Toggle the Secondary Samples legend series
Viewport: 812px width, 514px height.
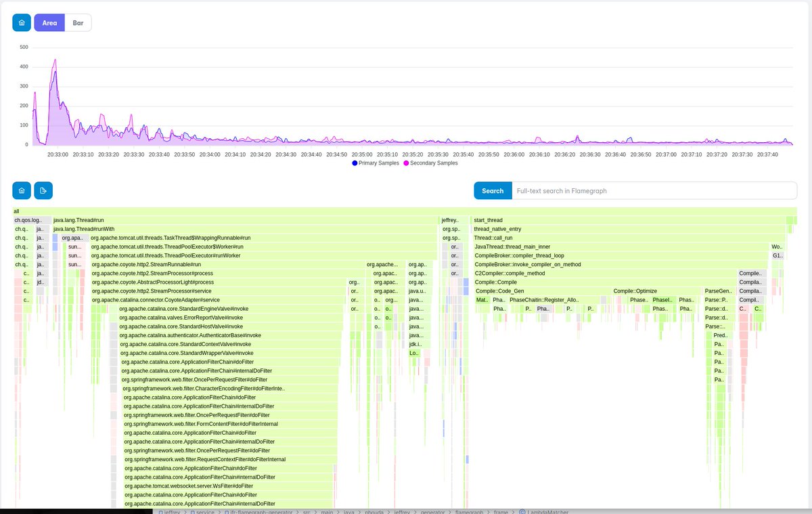(430, 163)
